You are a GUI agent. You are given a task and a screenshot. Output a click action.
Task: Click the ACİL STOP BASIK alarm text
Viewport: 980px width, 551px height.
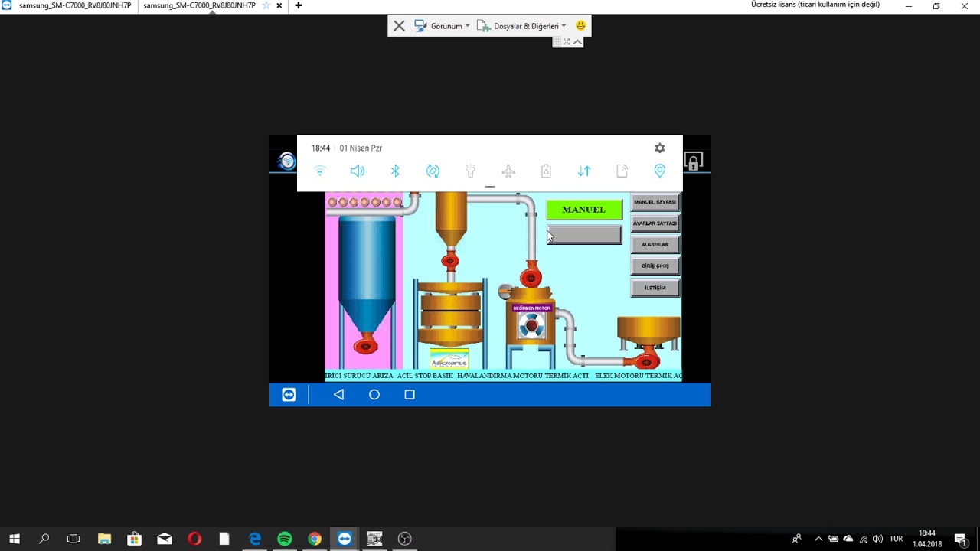click(426, 376)
